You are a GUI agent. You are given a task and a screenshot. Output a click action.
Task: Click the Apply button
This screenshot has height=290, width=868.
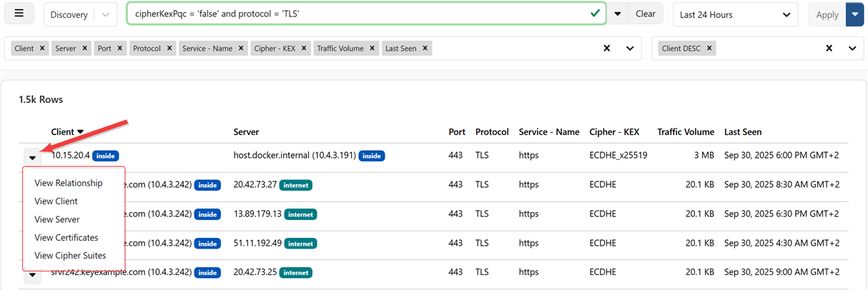827,14
